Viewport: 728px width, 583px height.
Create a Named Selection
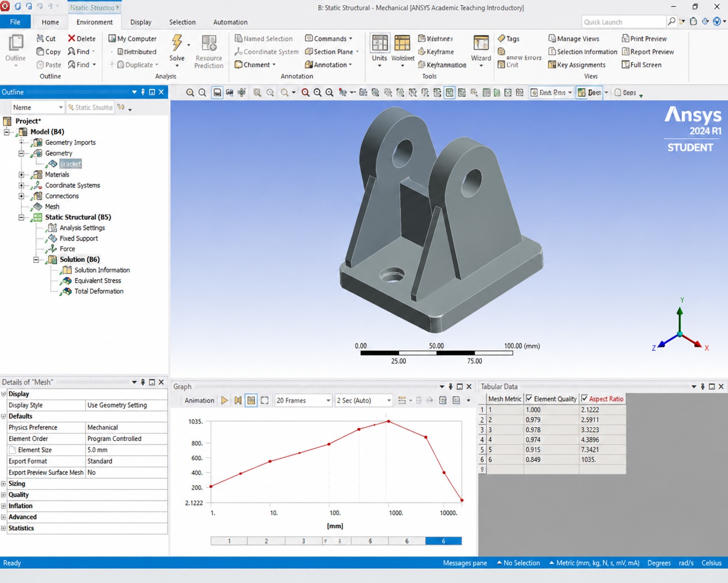264,38
